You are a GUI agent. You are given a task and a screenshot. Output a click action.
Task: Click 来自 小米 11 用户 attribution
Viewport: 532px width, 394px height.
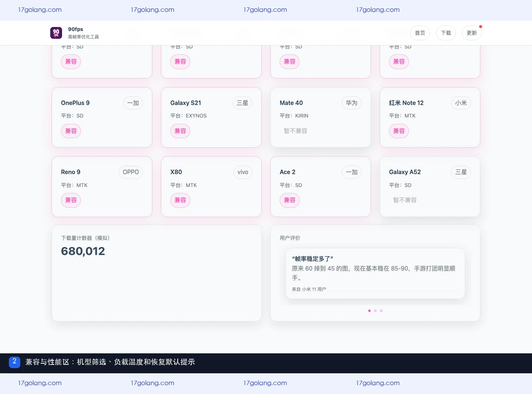click(x=309, y=289)
